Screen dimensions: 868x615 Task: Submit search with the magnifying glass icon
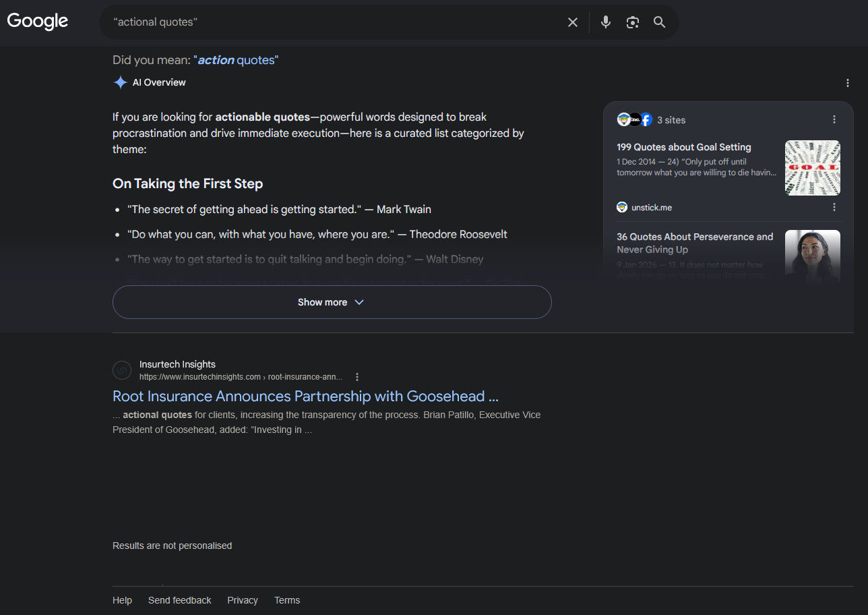660,22
